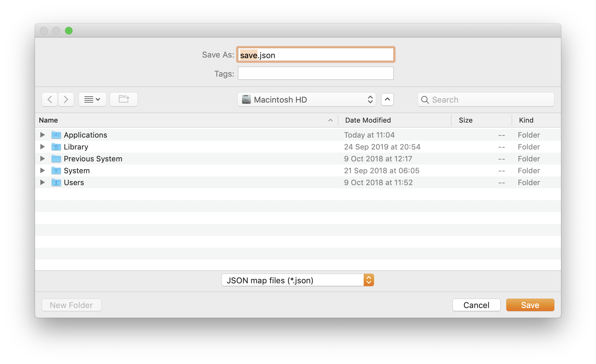Collapse the dialog with the up-arrow button
This screenshot has width=596, height=364.
[x=387, y=99]
